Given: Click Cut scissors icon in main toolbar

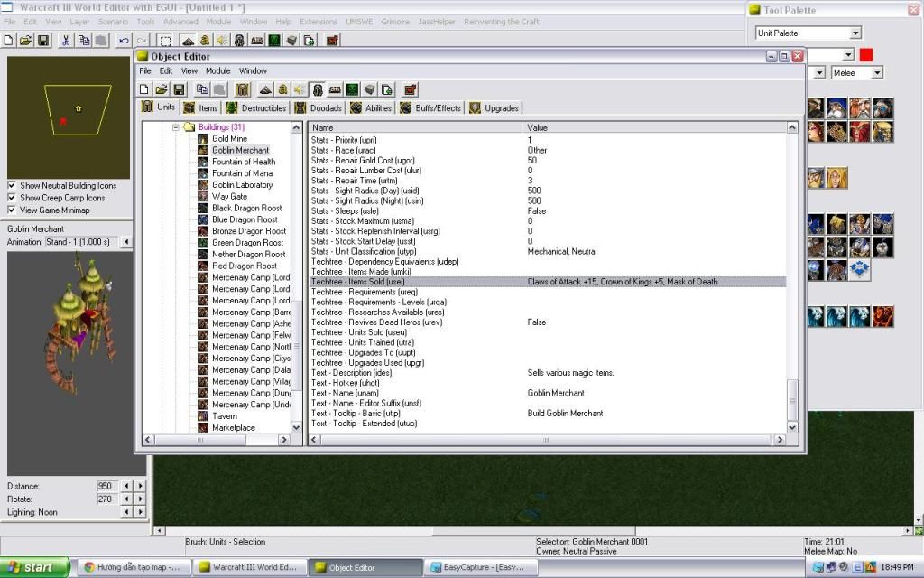Looking at the screenshot, I should [66, 40].
